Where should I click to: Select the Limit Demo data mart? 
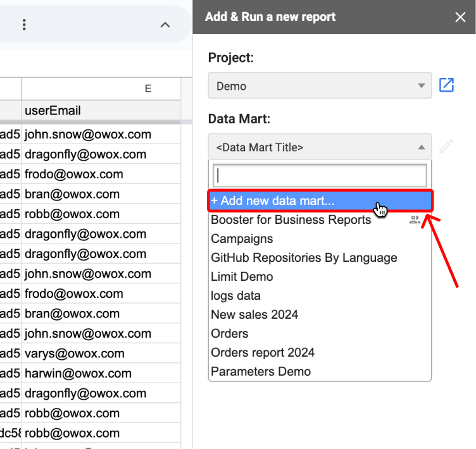tap(320, 277)
